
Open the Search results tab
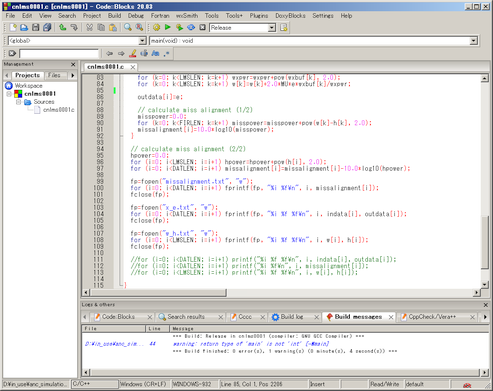coord(186,317)
